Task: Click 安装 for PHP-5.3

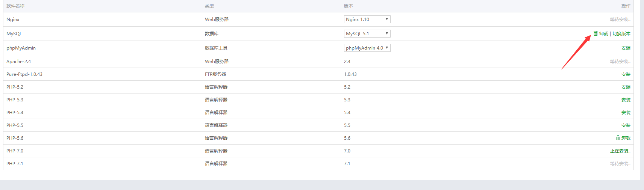Action: [626, 100]
